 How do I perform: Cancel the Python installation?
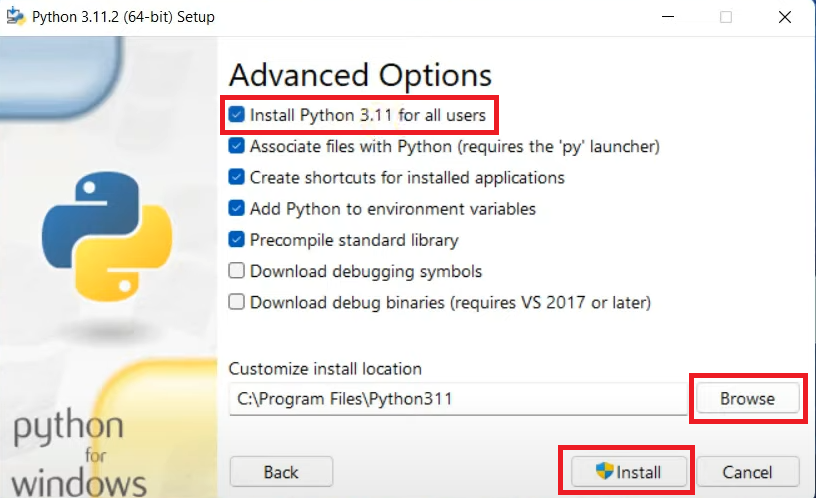click(748, 472)
